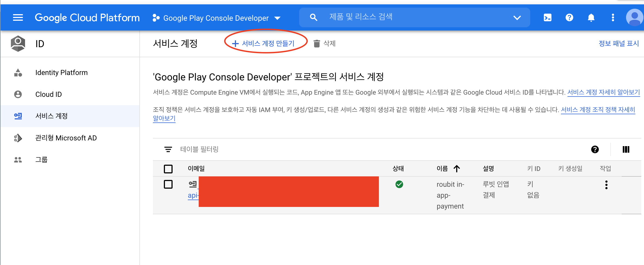644x265 pixels.
Task: Click the 서비스 계정 page title
Action: 175,43
